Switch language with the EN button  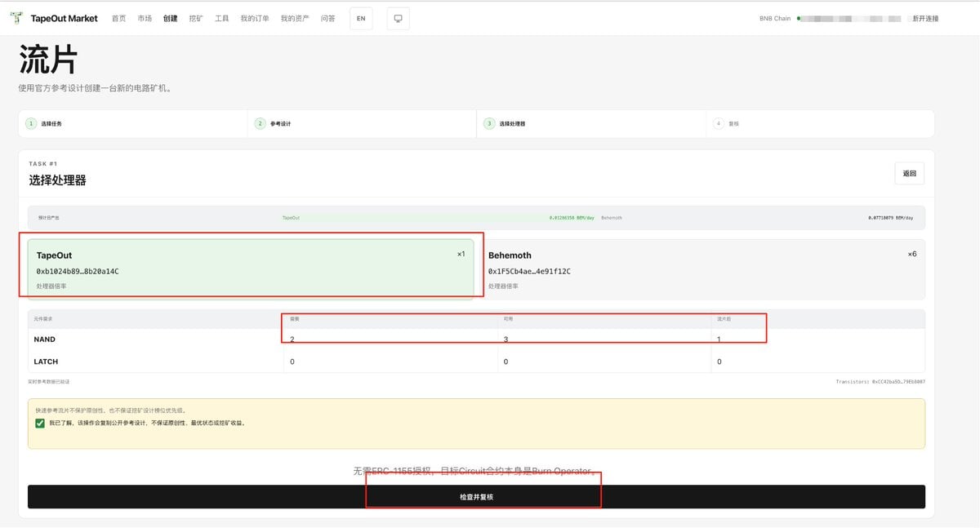(361, 19)
